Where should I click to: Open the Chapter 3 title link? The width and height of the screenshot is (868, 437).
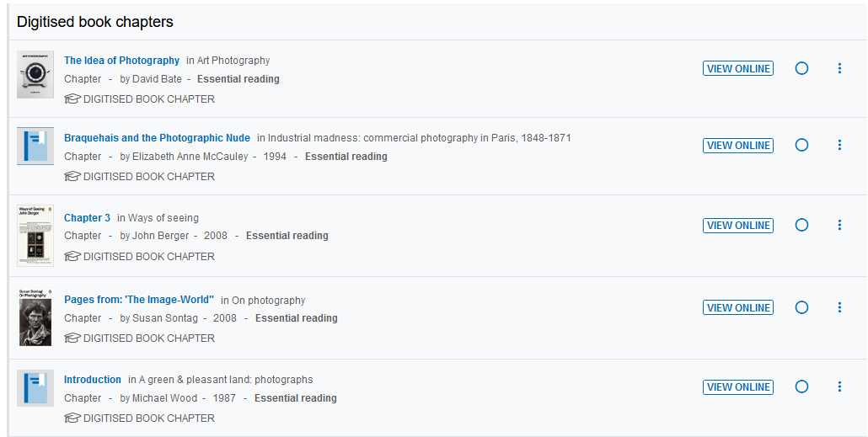click(x=87, y=218)
